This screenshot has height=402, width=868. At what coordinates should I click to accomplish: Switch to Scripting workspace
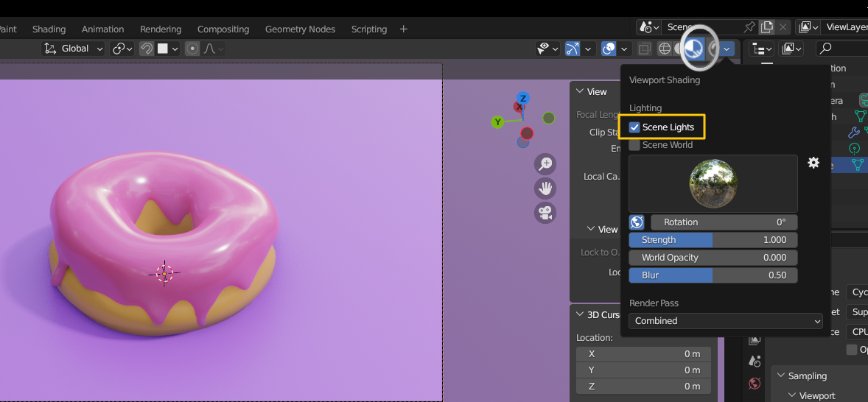(x=368, y=29)
